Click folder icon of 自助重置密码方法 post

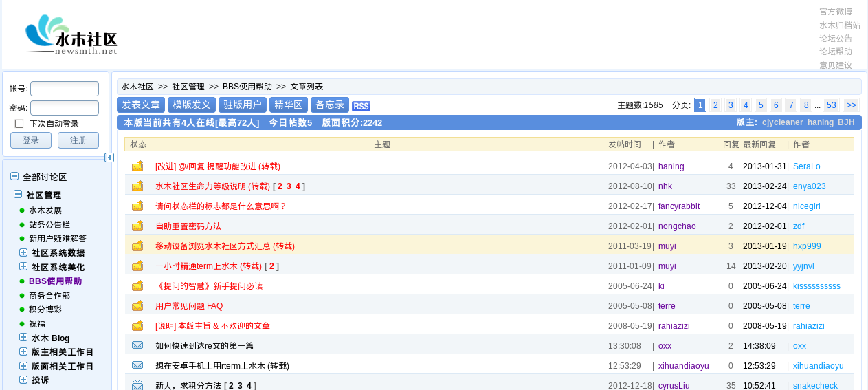[137, 226]
